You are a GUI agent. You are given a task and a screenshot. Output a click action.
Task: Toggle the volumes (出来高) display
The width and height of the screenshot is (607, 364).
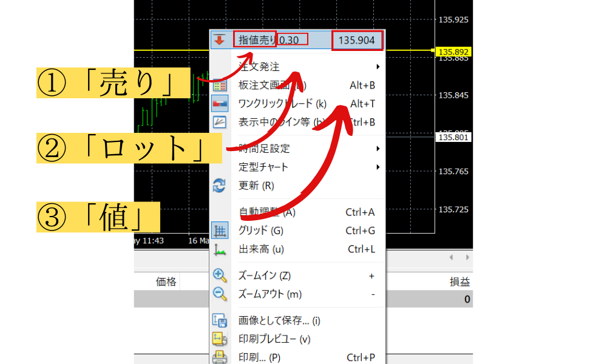(x=261, y=249)
